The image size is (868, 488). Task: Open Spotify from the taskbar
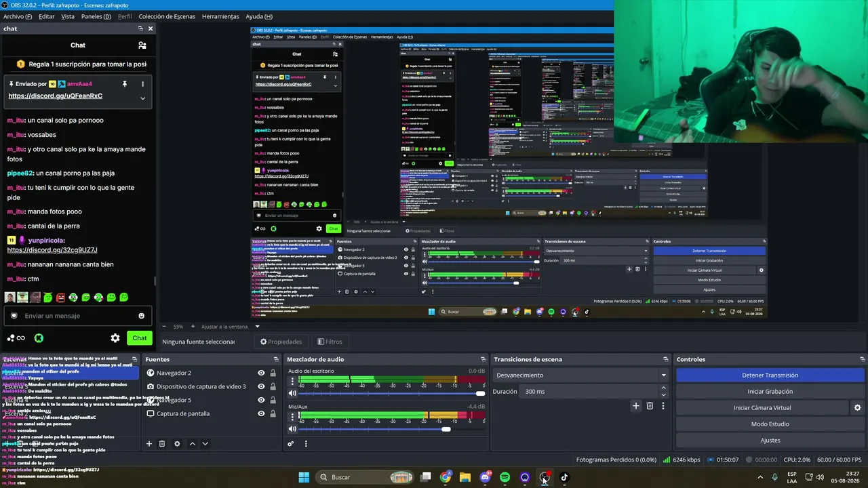click(x=505, y=477)
